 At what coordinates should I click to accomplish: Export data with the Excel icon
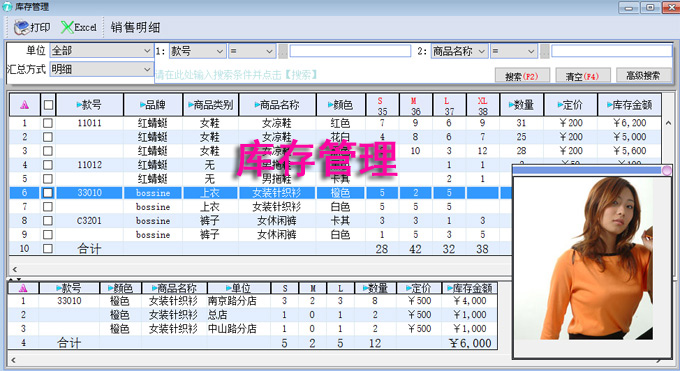67,28
